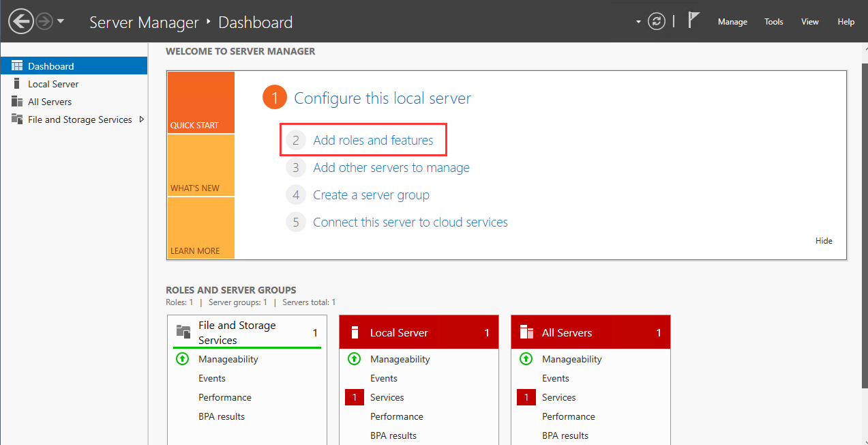Click the All Servers tile icon

[526, 332]
